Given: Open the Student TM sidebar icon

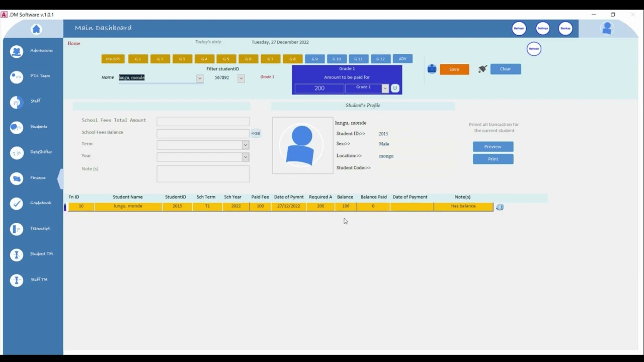Looking at the screenshot, I should (17, 255).
